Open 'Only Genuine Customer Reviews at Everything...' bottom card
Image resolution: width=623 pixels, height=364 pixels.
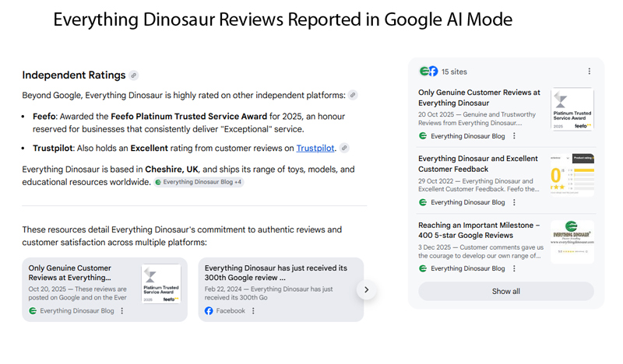click(104, 289)
